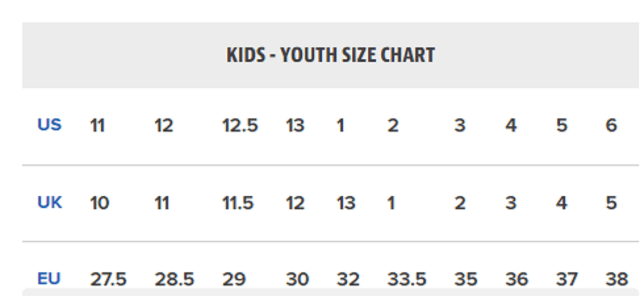Select US size 13 in the US row
Viewport: 644px width, 296px height.
pyautogui.click(x=295, y=126)
